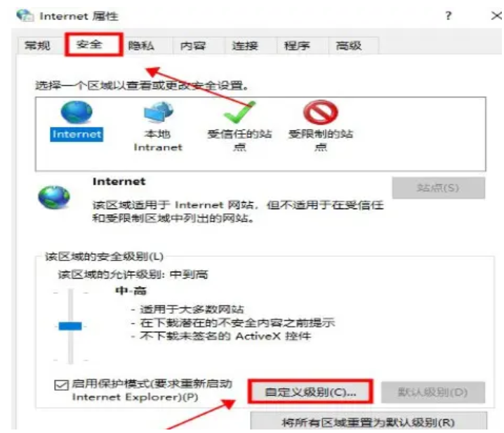The image size is (504, 433).
Task: Switch to the 内容 tab
Action: click(x=193, y=46)
